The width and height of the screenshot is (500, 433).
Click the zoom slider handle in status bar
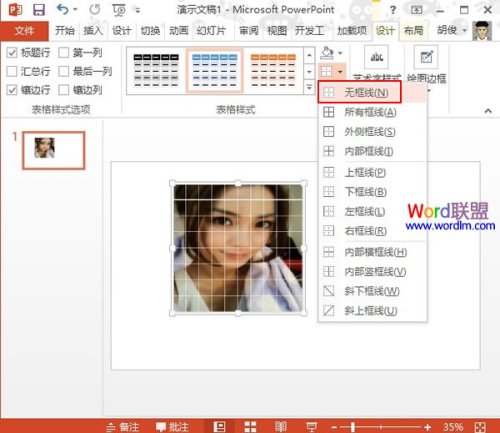pos(352,427)
